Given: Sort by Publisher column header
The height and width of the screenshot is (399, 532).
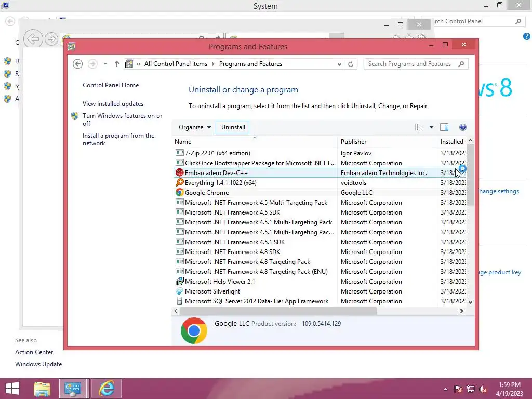Looking at the screenshot, I should coord(387,142).
